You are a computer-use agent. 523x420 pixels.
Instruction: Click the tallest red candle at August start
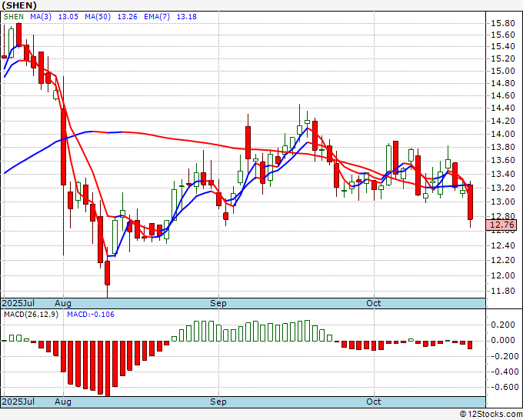tap(63, 147)
